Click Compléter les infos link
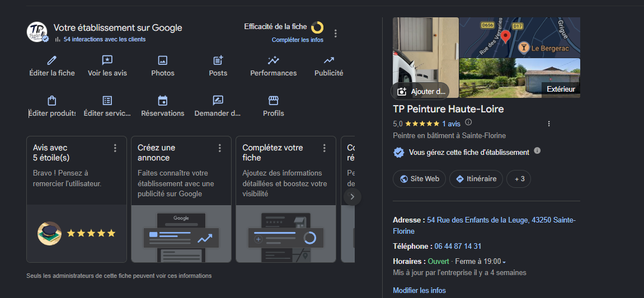Viewport: 644px width, 298px height. 297,40
